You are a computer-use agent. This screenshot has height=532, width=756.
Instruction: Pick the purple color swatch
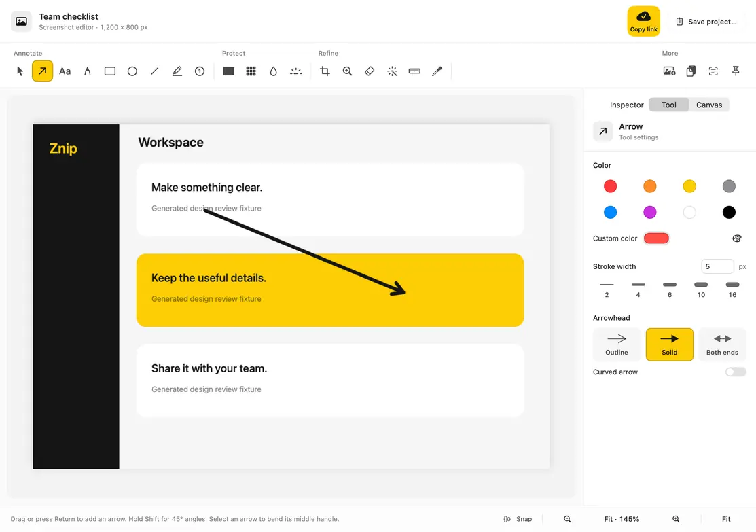pos(650,212)
